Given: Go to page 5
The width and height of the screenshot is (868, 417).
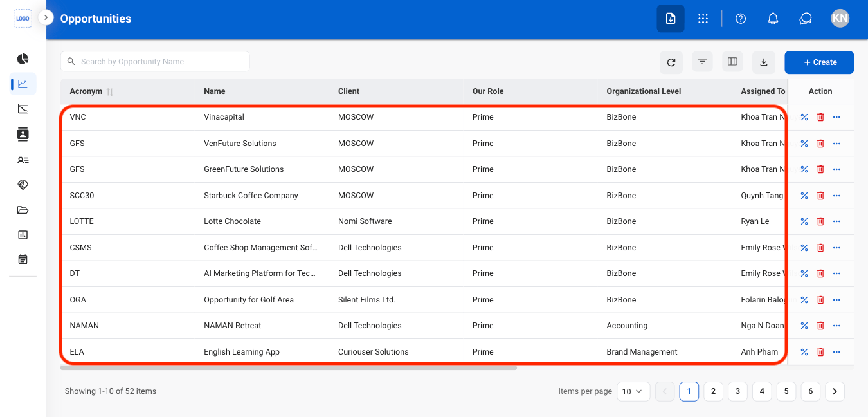Looking at the screenshot, I should pos(786,391).
